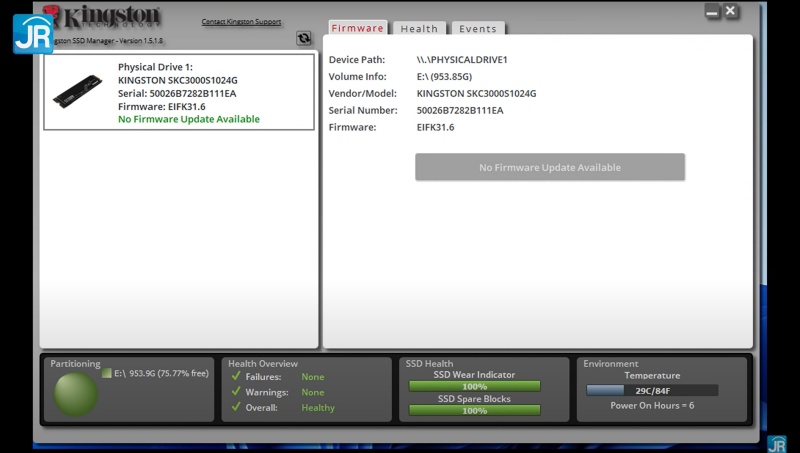Click the SSD Manager version 1.5.1.8 text
The width and height of the screenshot is (800, 453).
point(108,40)
